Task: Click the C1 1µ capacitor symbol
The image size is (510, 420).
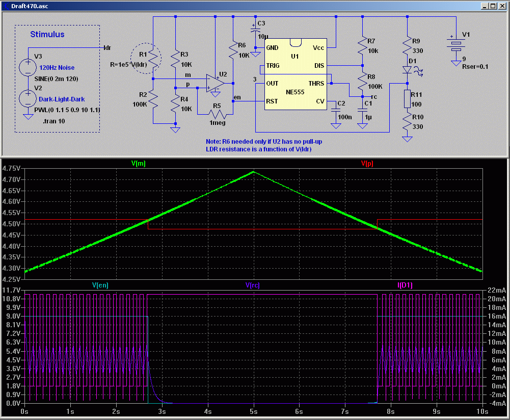Action: coord(362,110)
